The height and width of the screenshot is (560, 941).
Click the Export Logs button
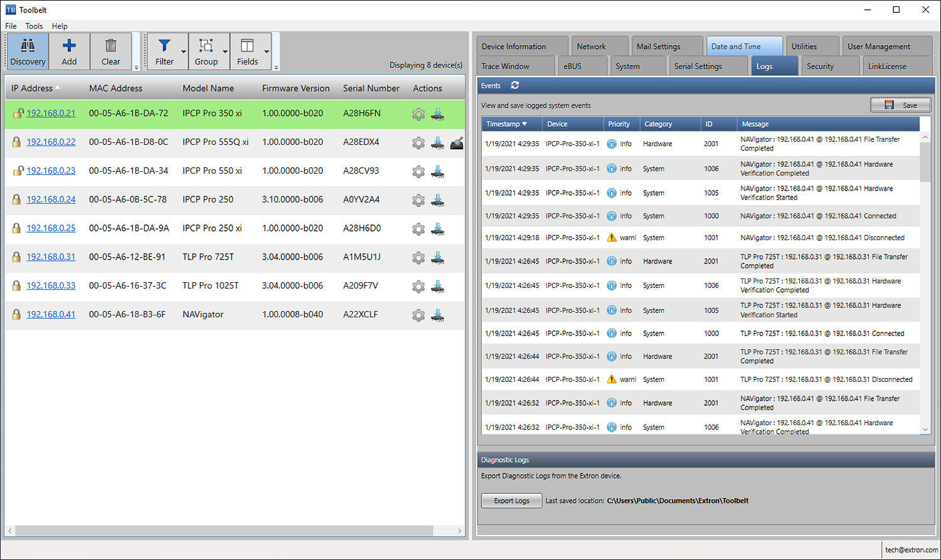[x=511, y=500]
